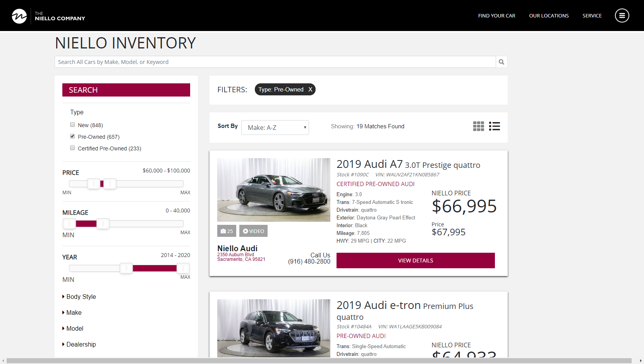Click the Type: Pre-Owned filter chip
644x364 pixels.
(x=285, y=90)
